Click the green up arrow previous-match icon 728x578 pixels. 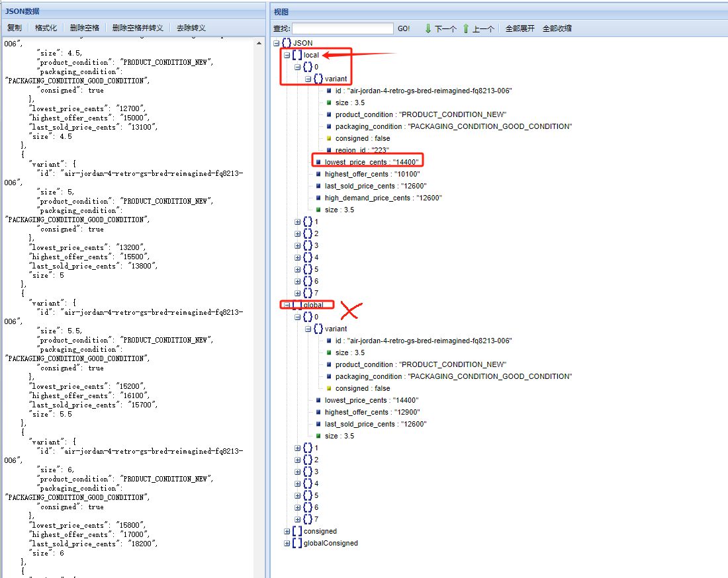point(466,28)
